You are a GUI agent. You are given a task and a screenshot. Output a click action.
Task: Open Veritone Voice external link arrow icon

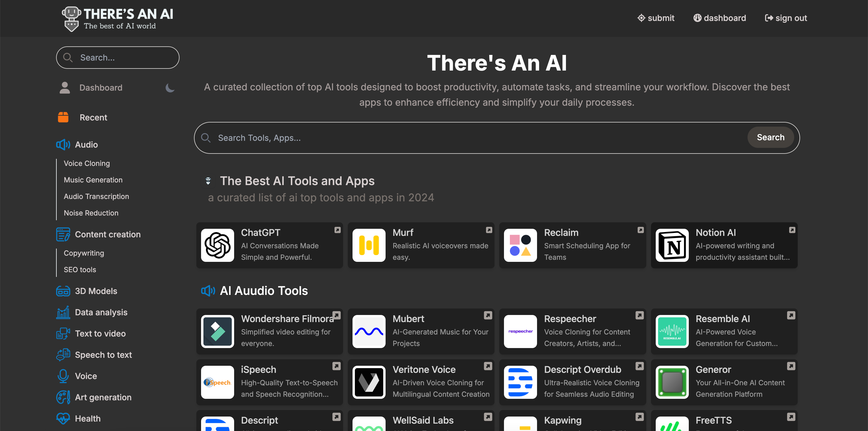click(x=488, y=366)
